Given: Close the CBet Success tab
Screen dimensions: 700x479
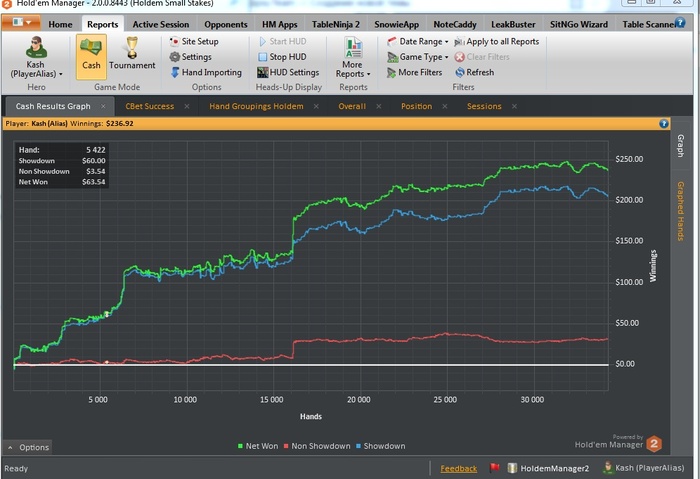Looking at the screenshot, I should click(187, 106).
